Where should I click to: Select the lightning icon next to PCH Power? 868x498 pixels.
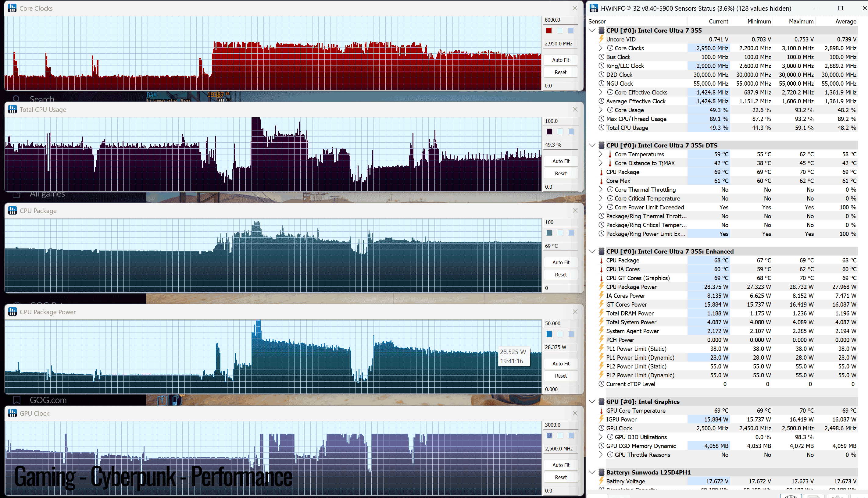(601, 340)
